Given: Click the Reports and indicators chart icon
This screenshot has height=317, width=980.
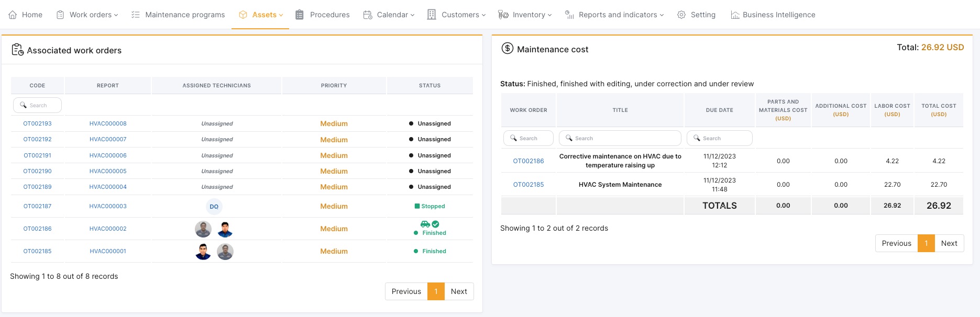Looking at the screenshot, I should pyautogui.click(x=569, y=15).
